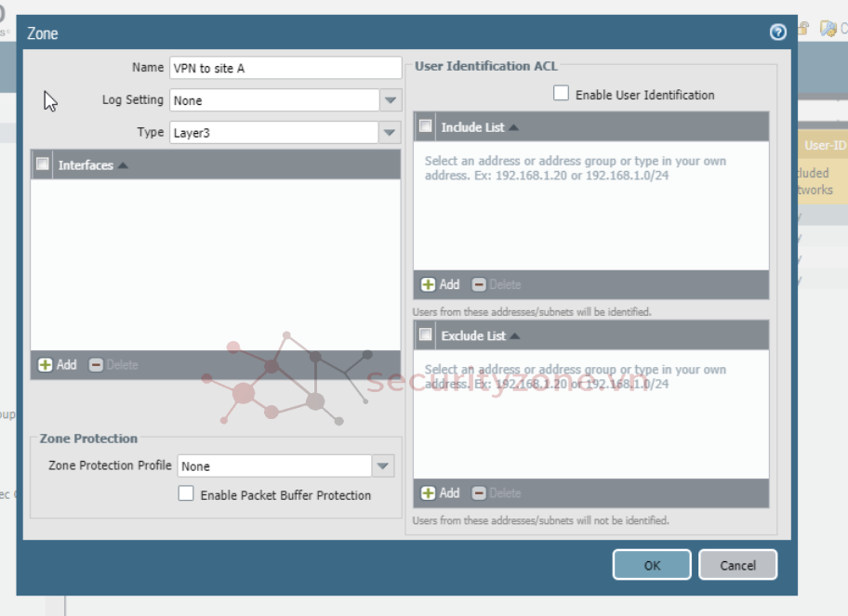Image resolution: width=848 pixels, height=616 pixels.
Task: Click OK to save the zone
Action: [651, 565]
